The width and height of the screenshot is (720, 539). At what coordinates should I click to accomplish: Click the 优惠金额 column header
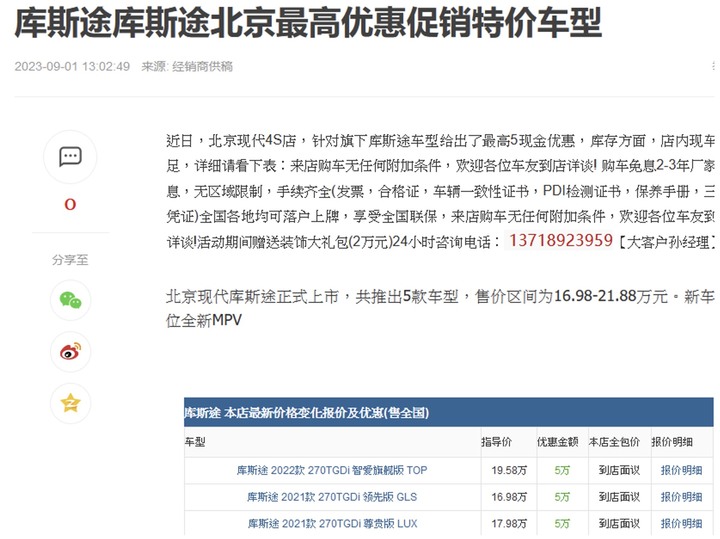tap(557, 442)
